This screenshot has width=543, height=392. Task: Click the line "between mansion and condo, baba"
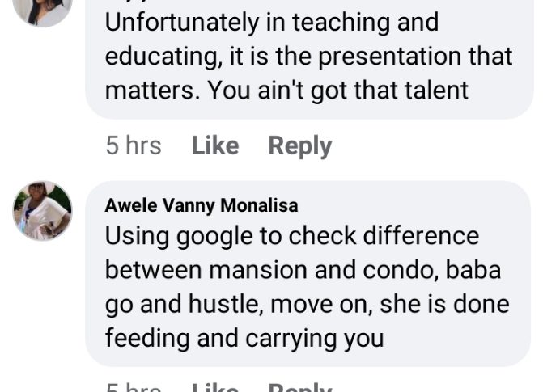point(303,269)
